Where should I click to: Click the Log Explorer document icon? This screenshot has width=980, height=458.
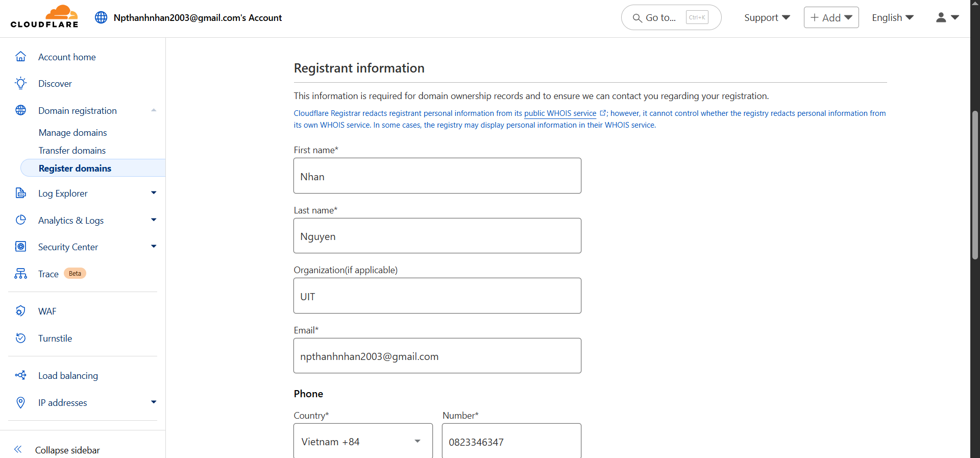pos(21,193)
